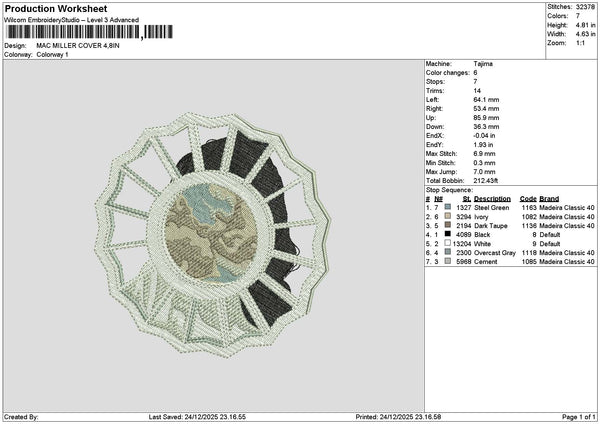Image resolution: width=600 pixels, height=424 pixels.
Task: Click the 'Page 1 of 1' footer
Action: tap(579, 417)
